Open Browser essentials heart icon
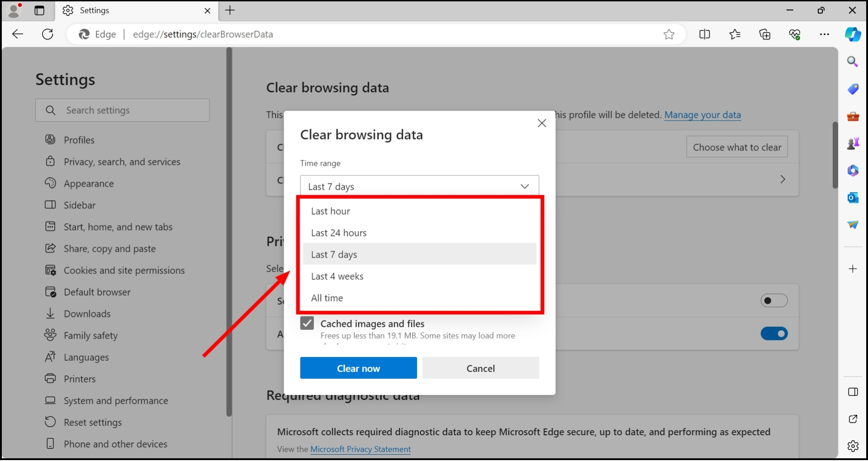The image size is (868, 461). point(795,34)
